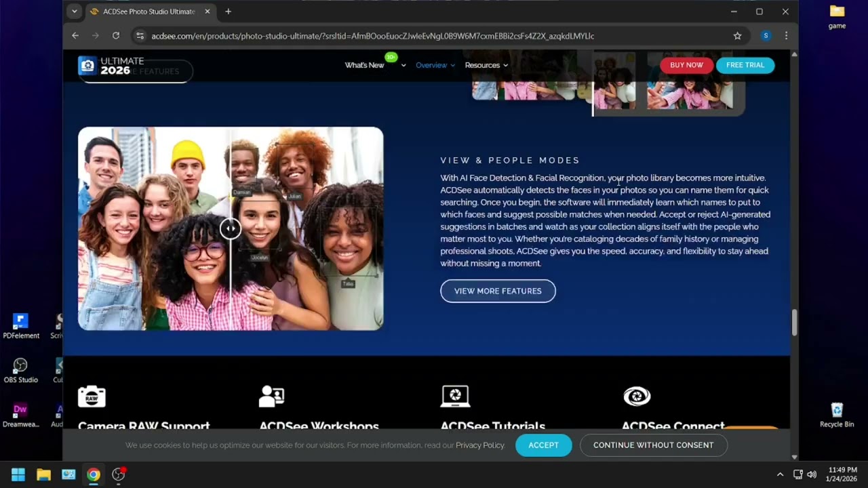The image size is (868, 488).
Task: Choose CONTINUE WITHOUT CONSENT
Action: point(653,445)
